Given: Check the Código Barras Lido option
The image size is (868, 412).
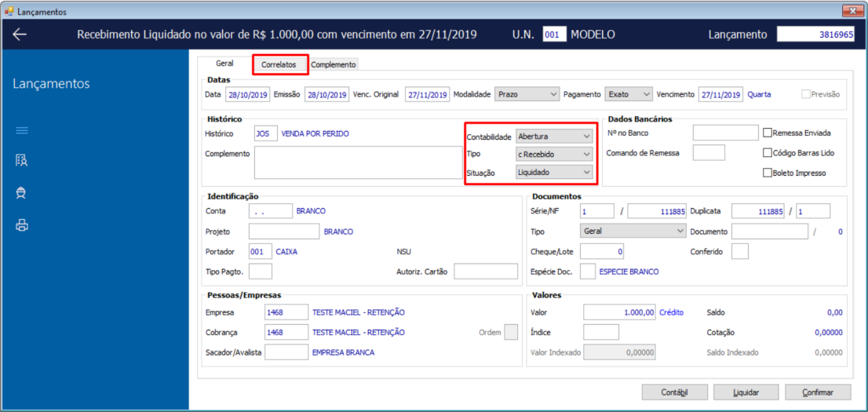Looking at the screenshot, I should (768, 152).
